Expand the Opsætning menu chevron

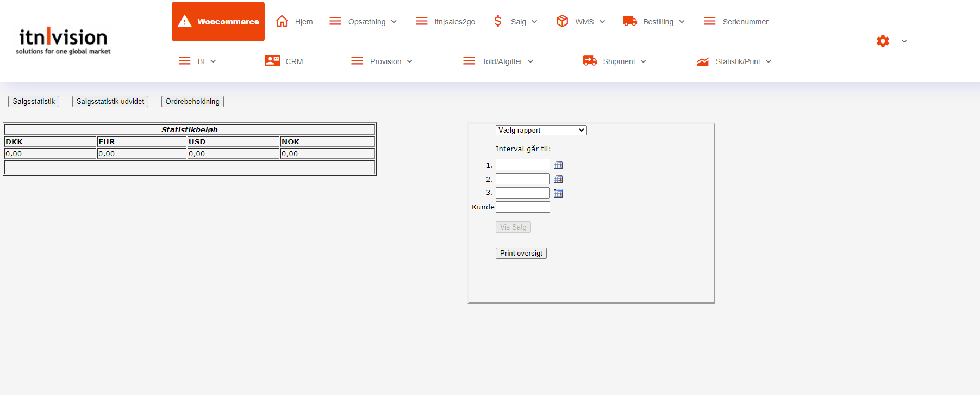(x=394, y=22)
